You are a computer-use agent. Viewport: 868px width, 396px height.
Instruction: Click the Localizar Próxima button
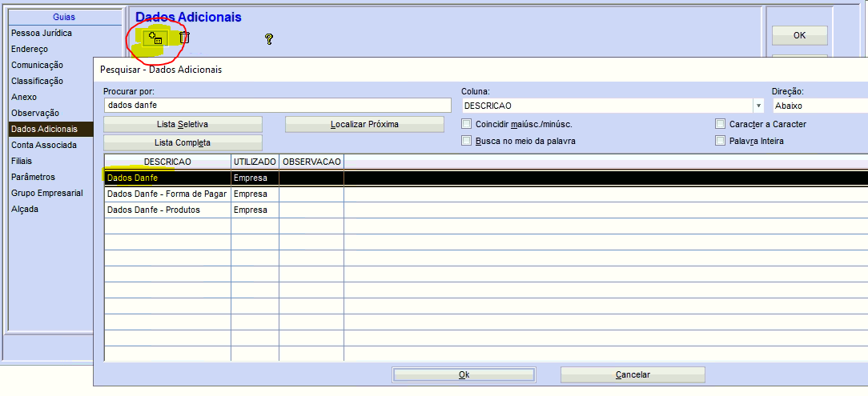[x=364, y=124]
